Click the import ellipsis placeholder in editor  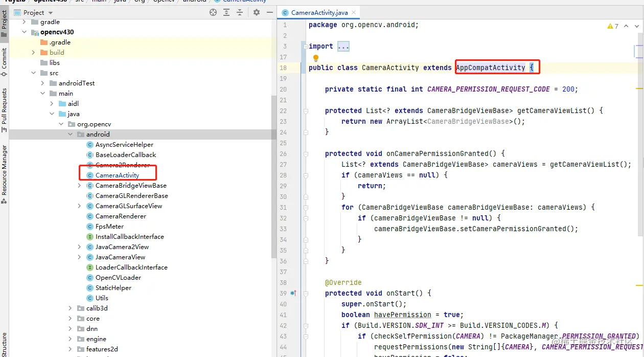[343, 47]
